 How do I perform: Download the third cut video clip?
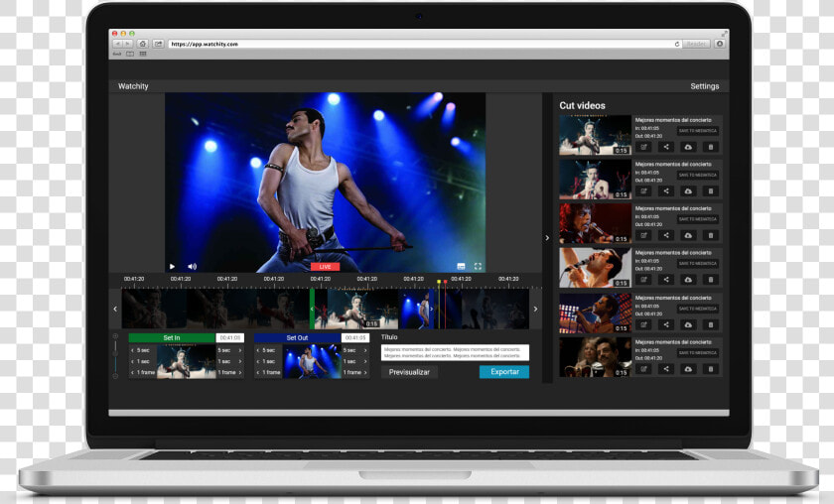688,235
